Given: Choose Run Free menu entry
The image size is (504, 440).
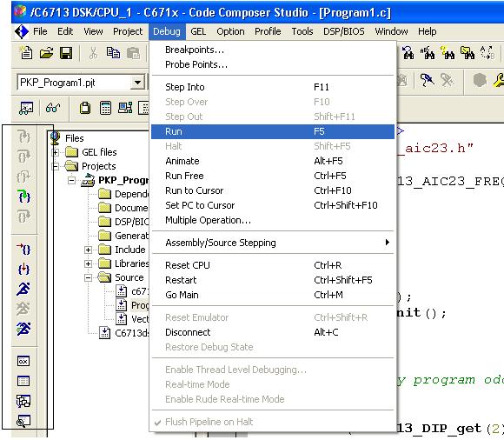Looking at the screenshot, I should [273, 176].
